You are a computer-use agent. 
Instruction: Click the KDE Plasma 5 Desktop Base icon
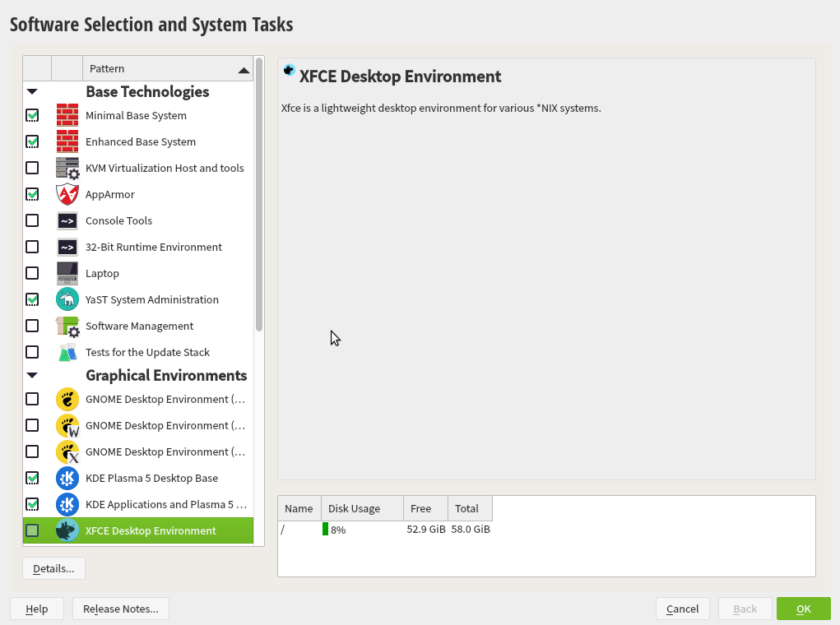click(x=67, y=478)
